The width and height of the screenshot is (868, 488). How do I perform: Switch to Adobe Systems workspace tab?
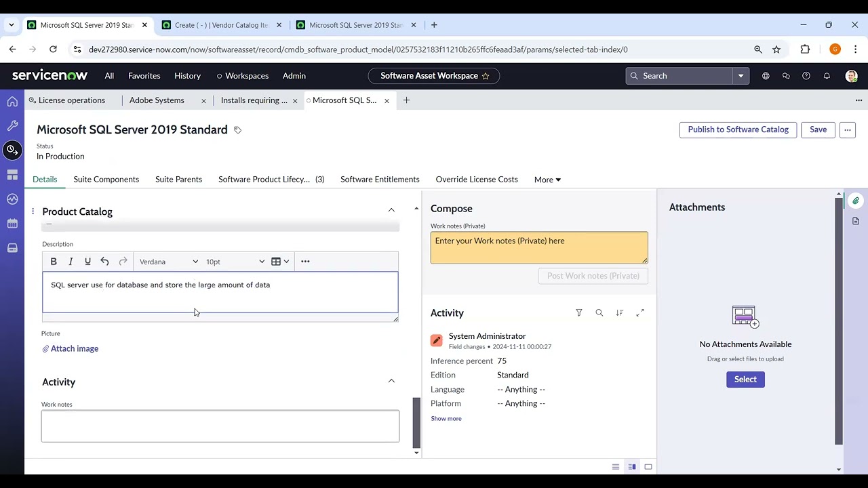(x=157, y=100)
